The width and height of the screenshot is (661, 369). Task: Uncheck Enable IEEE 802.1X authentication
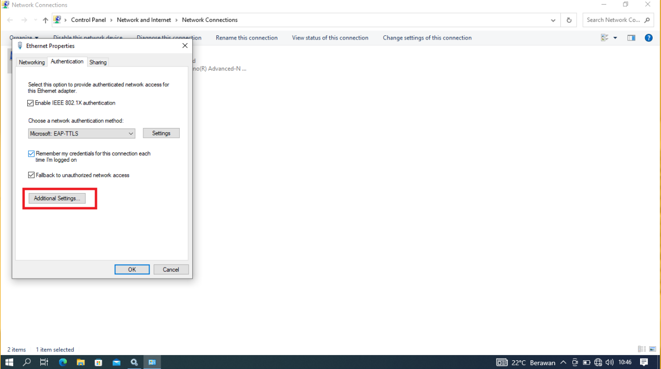pos(30,103)
